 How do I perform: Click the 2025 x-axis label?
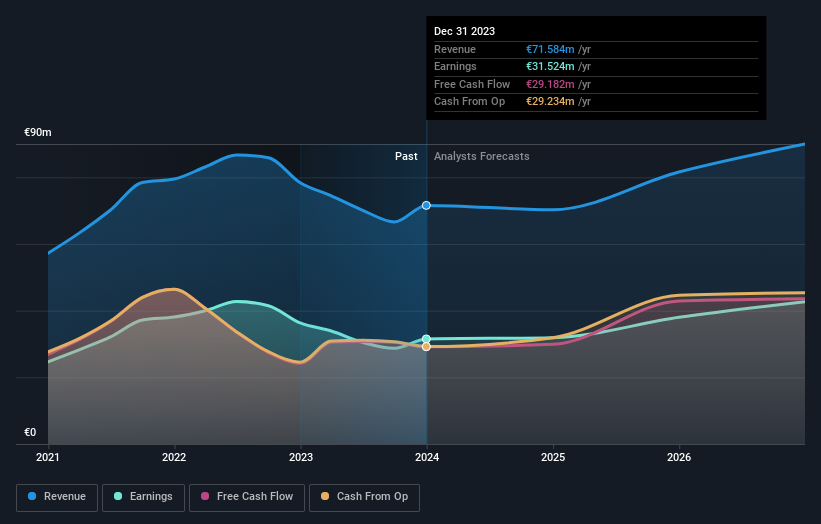click(553, 458)
